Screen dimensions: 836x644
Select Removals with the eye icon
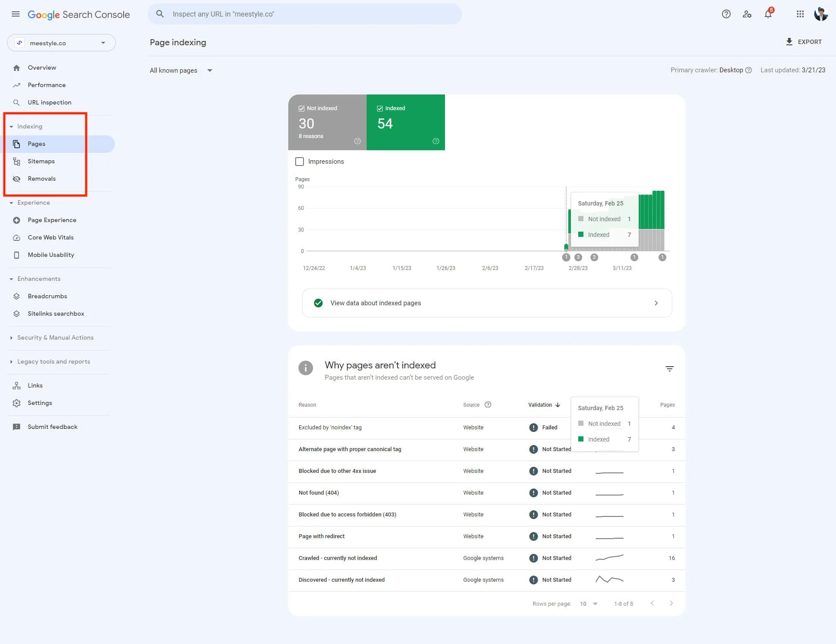pyautogui.click(x=42, y=179)
